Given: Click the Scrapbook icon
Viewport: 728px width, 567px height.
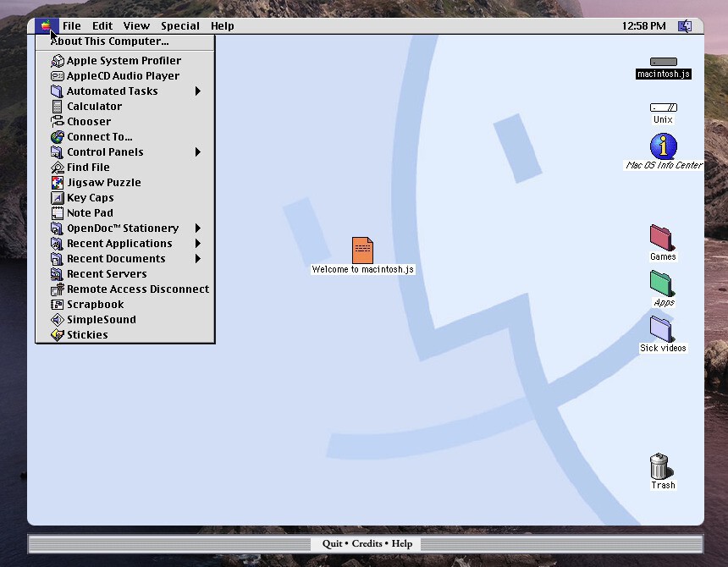Looking at the screenshot, I should 57,305.
